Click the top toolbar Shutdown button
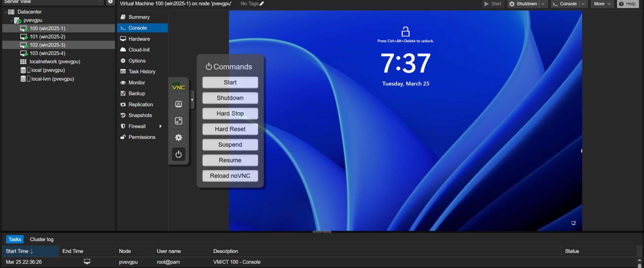 pyautogui.click(x=523, y=4)
